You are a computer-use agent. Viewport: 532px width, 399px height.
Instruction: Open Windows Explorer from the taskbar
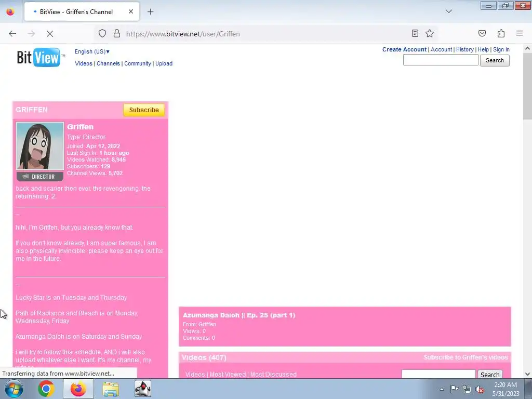(111, 389)
